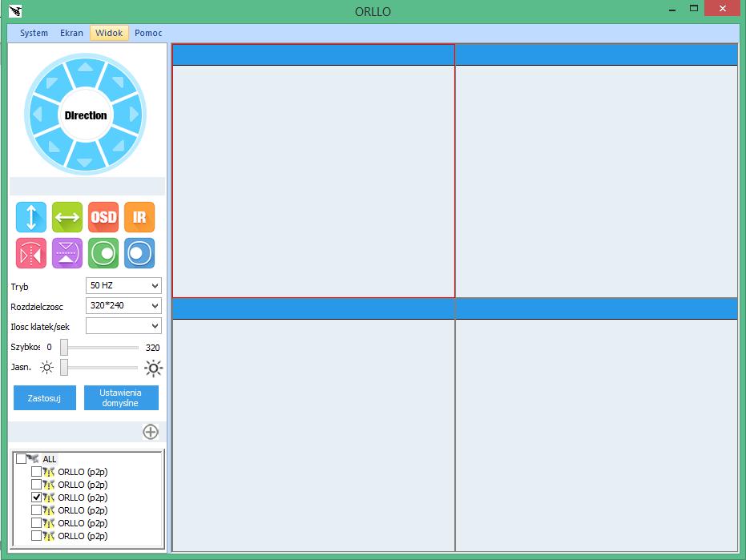The height and width of the screenshot is (560, 746).
Task: Select the top-right video pane
Action: click(x=597, y=171)
